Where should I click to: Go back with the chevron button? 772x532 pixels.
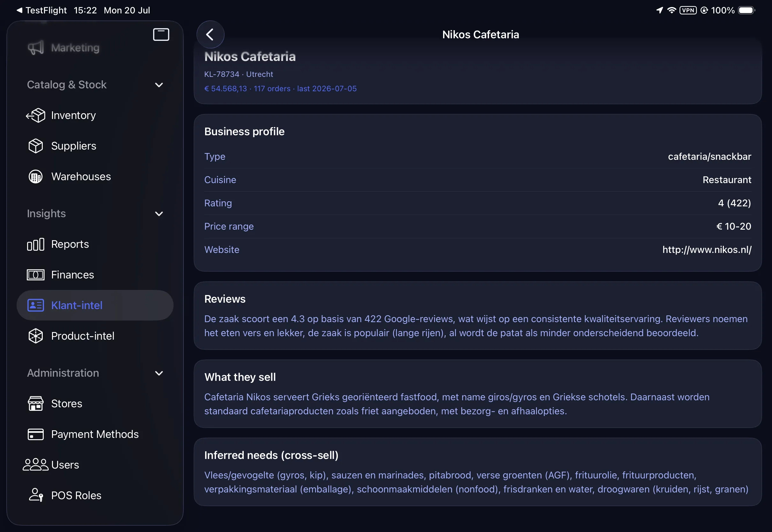click(x=210, y=34)
